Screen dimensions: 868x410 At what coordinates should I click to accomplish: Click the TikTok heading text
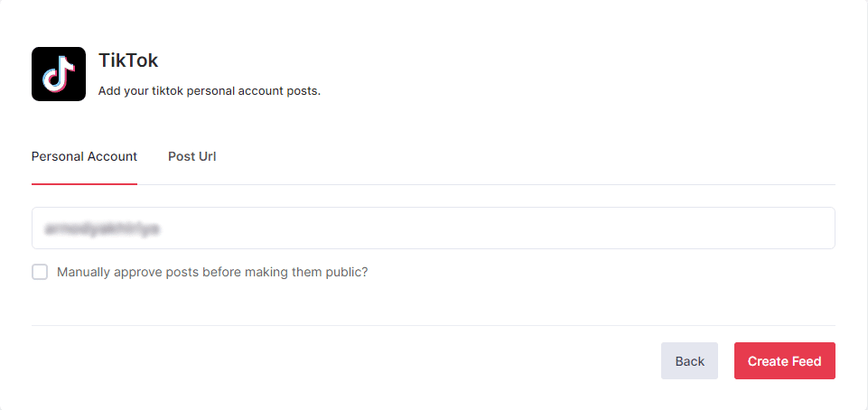tap(128, 61)
